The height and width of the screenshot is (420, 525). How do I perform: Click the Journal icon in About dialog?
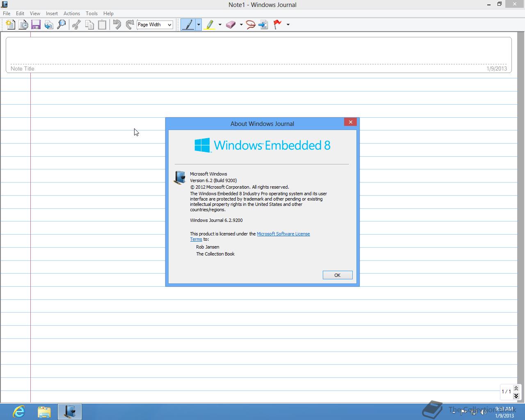180,178
